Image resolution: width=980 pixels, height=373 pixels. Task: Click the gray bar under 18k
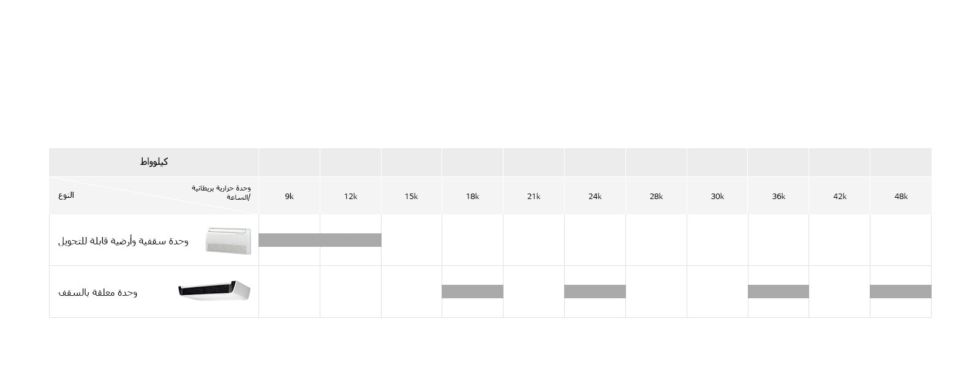[472, 292]
